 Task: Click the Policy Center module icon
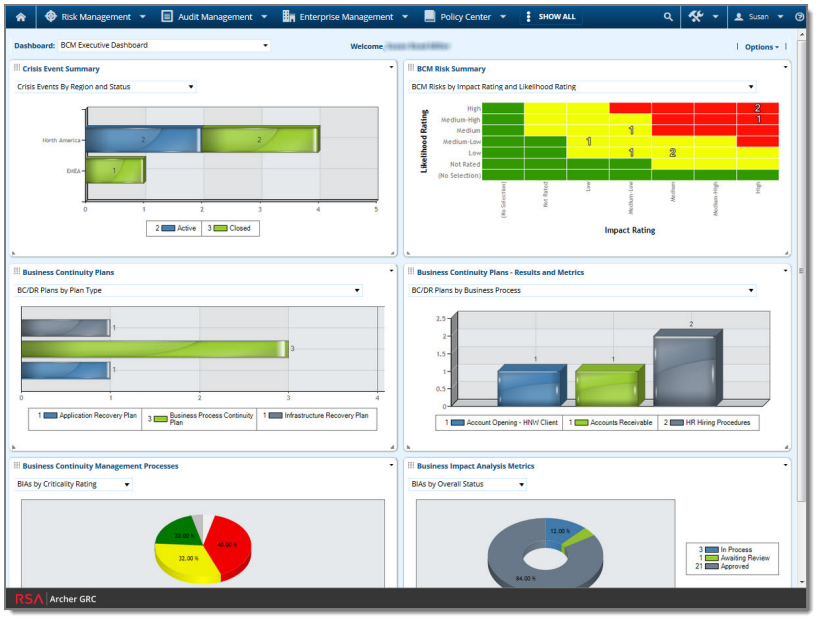tap(429, 16)
